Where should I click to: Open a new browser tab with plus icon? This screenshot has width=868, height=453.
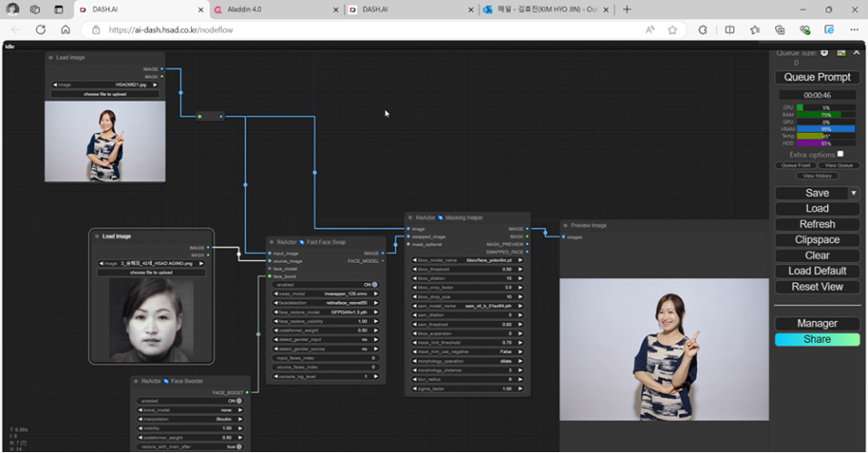[627, 9]
